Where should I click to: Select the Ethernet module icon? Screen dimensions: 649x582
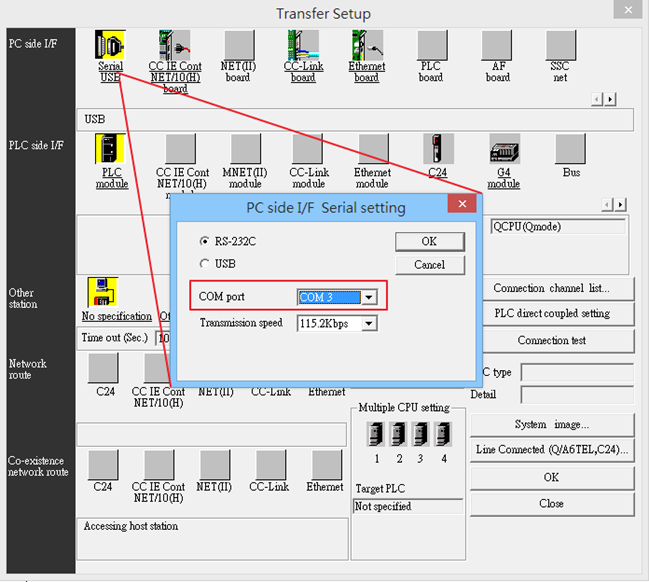[373, 149]
